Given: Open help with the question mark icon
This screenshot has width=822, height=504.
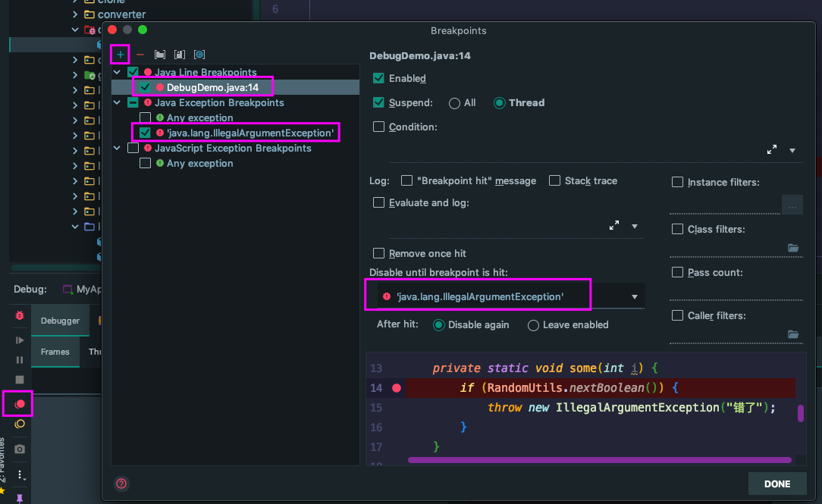Looking at the screenshot, I should tap(121, 484).
